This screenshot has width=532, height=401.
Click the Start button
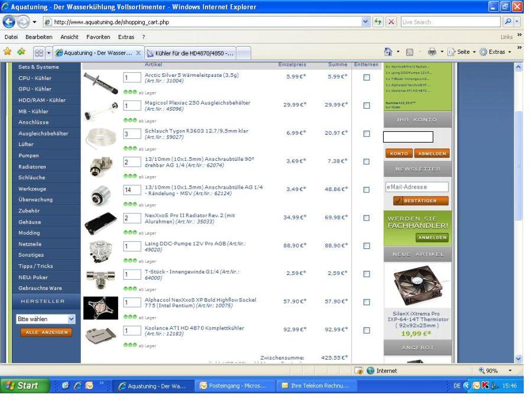point(24,386)
